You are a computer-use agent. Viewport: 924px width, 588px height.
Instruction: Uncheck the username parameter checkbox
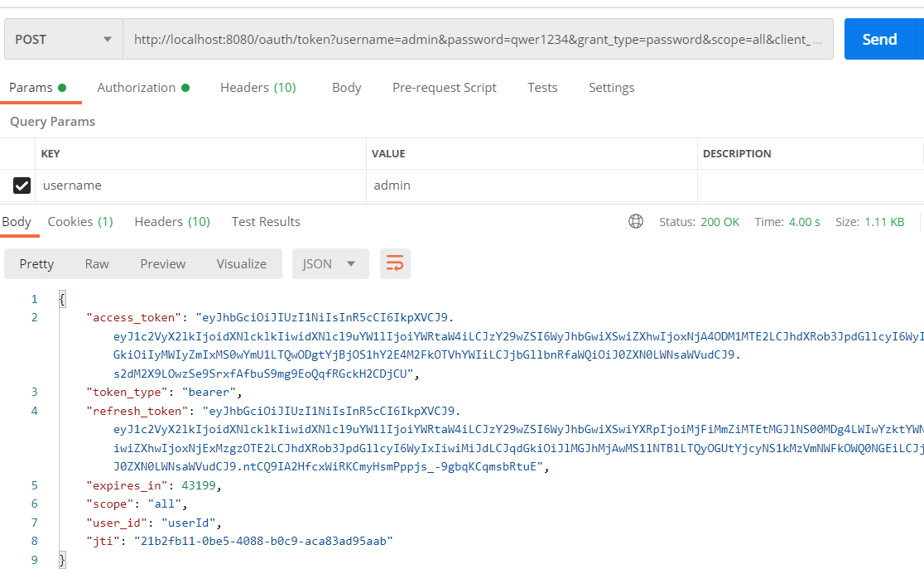coord(22,186)
